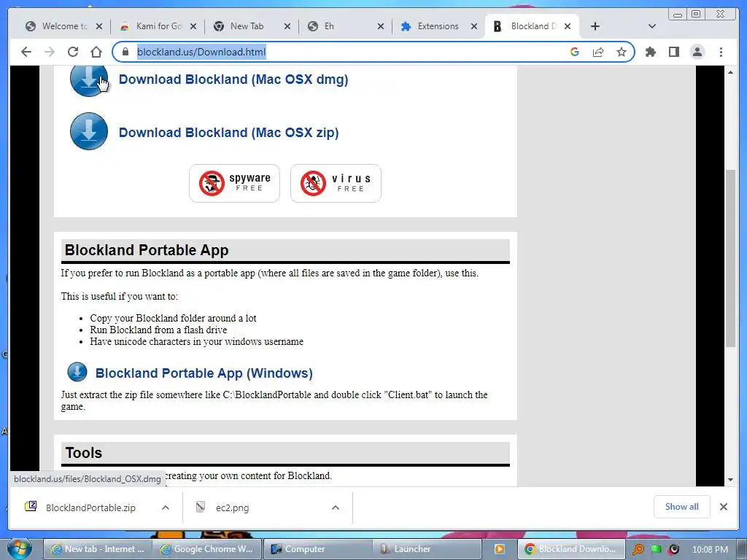Open the profile avatar menu

[697, 52]
